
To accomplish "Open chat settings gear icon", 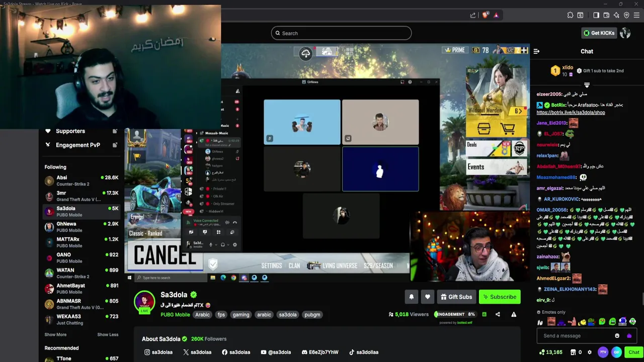I will tap(590, 352).
